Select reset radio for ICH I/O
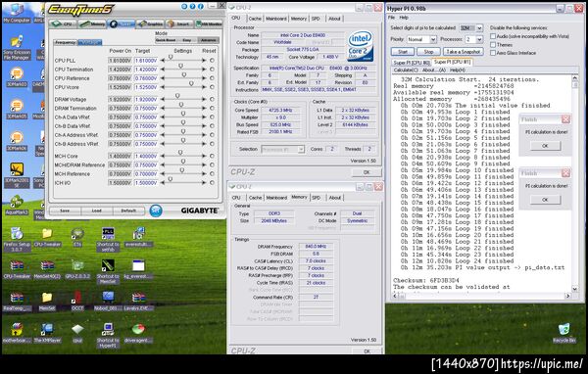Image resolution: width=588 pixels, height=374 pixels. click(x=212, y=183)
